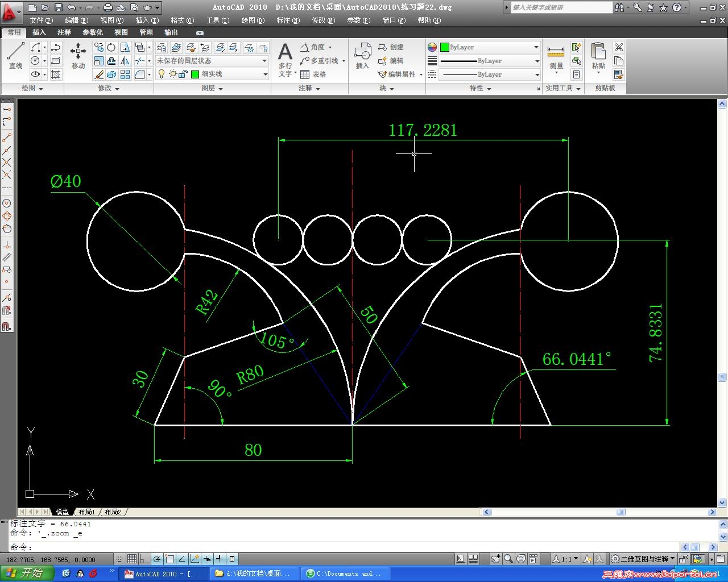Image resolution: width=728 pixels, height=582 pixels.
Task: Click the Create block (创建) button
Action: (391, 47)
